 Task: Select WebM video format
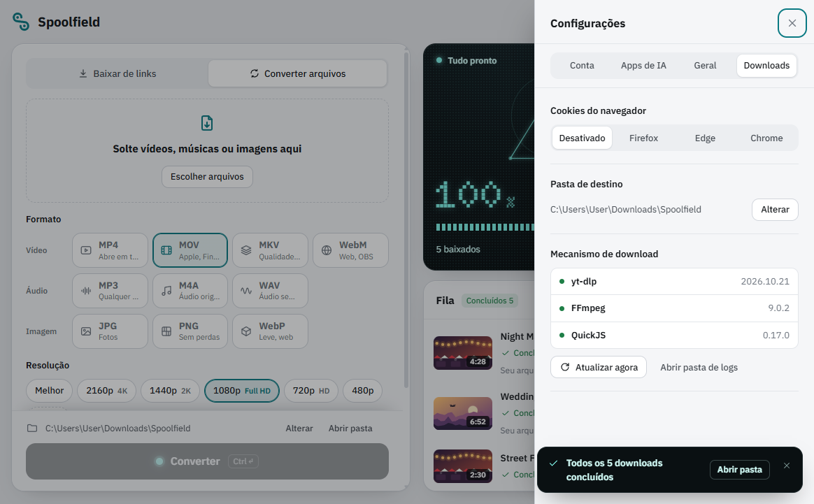tap(350, 250)
